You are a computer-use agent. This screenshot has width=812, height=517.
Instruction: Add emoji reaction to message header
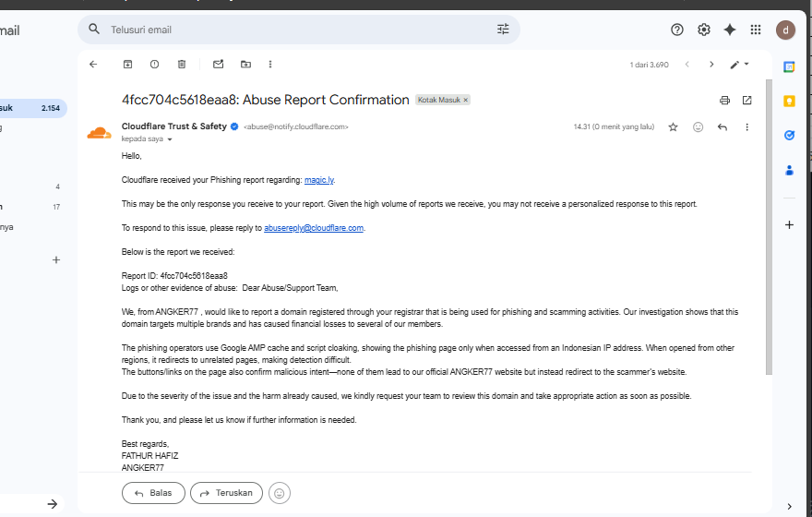click(699, 126)
